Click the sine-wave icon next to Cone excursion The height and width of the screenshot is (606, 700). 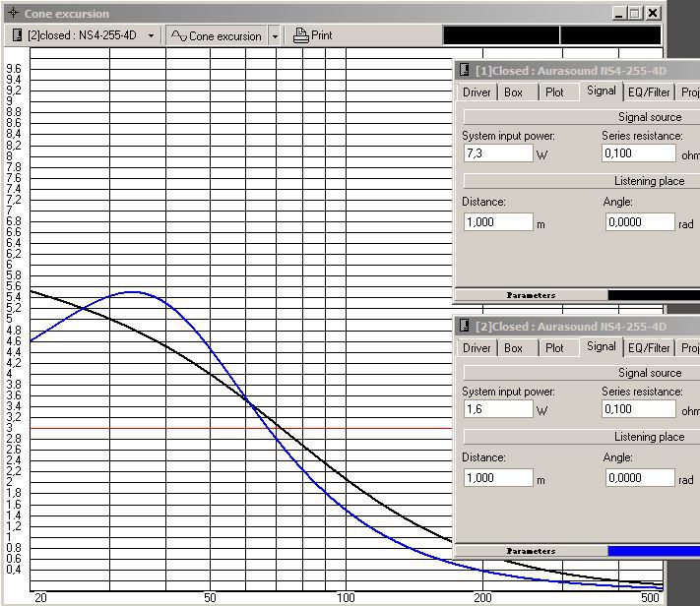178,35
